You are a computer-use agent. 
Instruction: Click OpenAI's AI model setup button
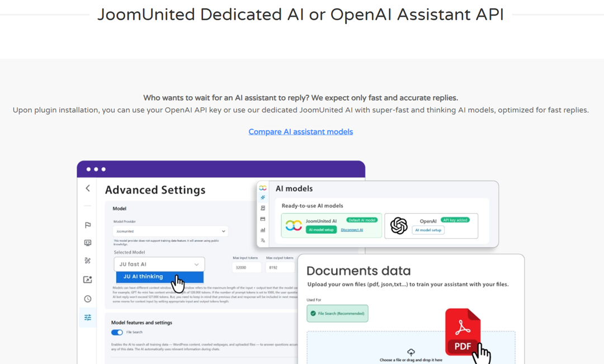[x=428, y=230]
